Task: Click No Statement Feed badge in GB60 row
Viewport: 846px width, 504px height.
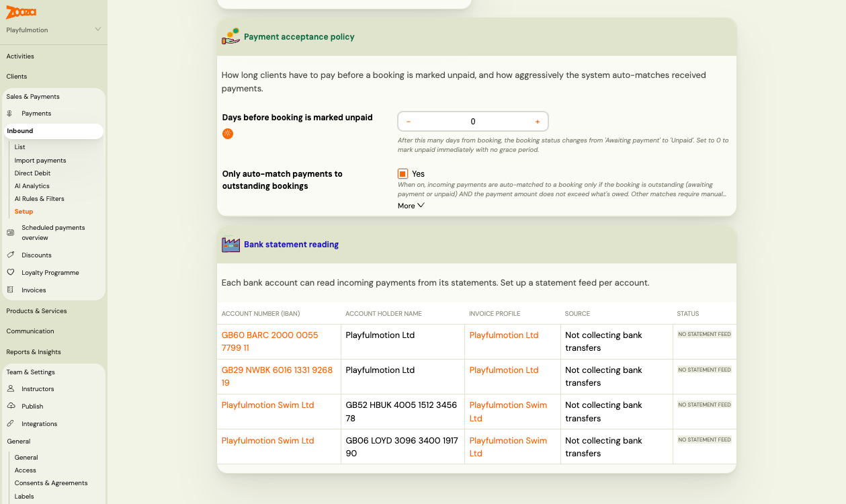Action: [x=704, y=334]
